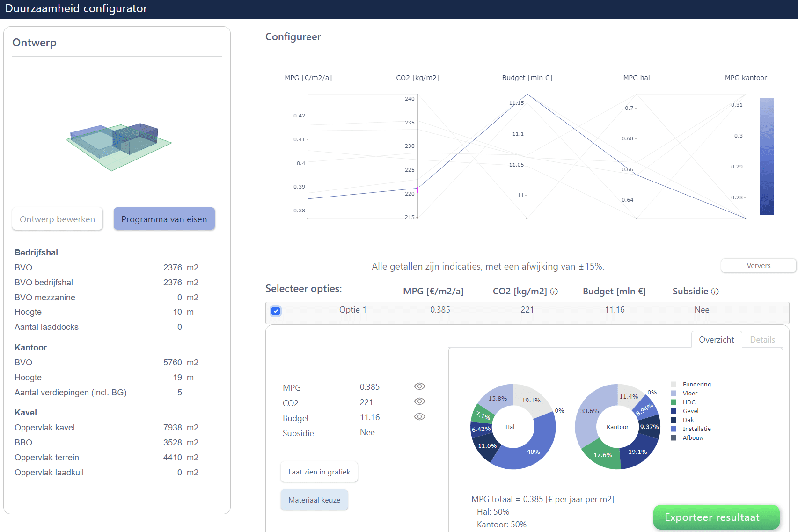The width and height of the screenshot is (798, 532).
Task: Uncheck the Optie 1 checkbox
Action: [x=276, y=311]
